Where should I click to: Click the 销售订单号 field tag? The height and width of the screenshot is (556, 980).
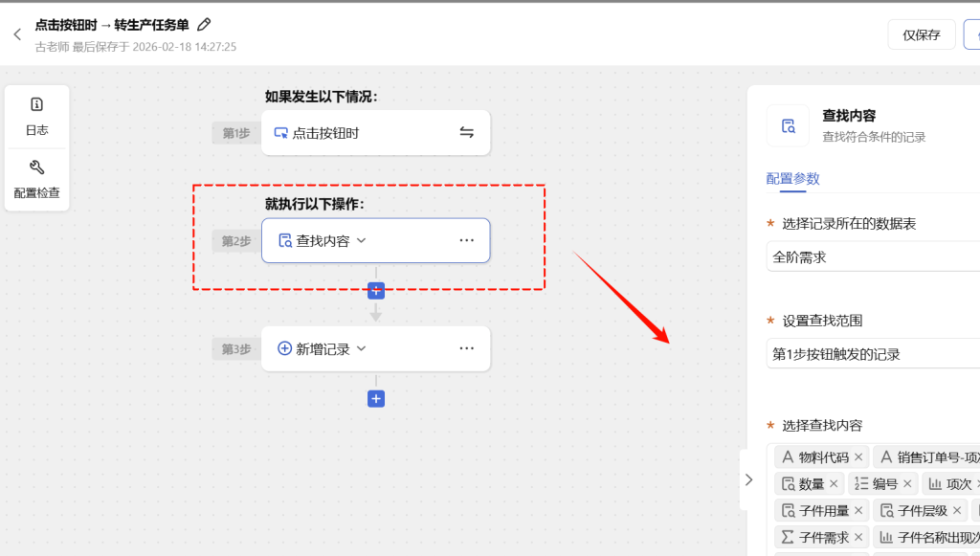coord(926,457)
